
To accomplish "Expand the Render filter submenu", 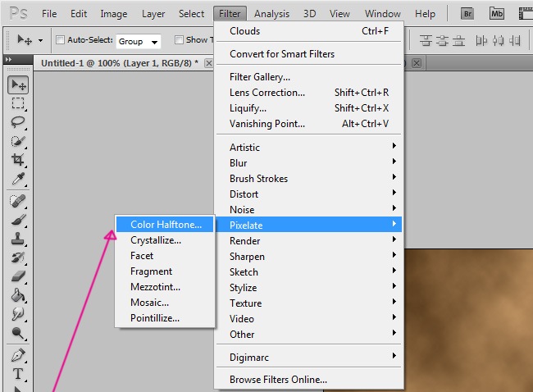I will coord(308,241).
